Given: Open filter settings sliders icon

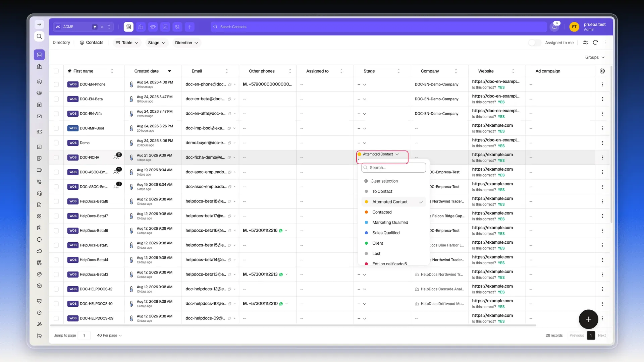Looking at the screenshot, I should click(585, 43).
